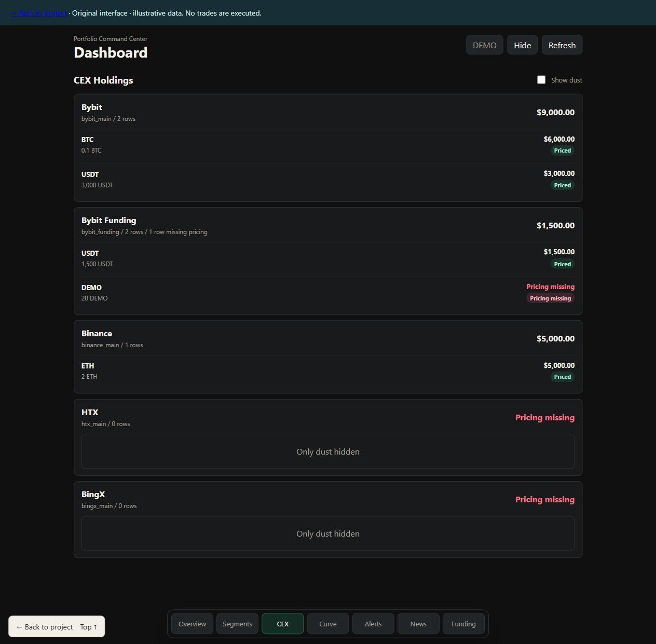
Task: Jump to top with Top ↑ link
Action: point(89,627)
